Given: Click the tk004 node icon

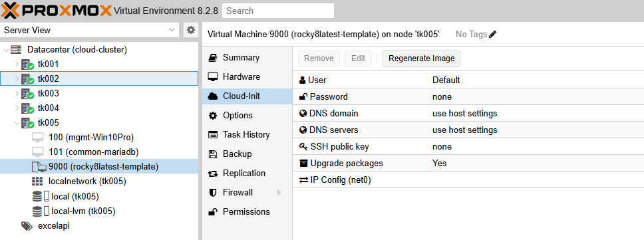Looking at the screenshot, I should [27, 109].
